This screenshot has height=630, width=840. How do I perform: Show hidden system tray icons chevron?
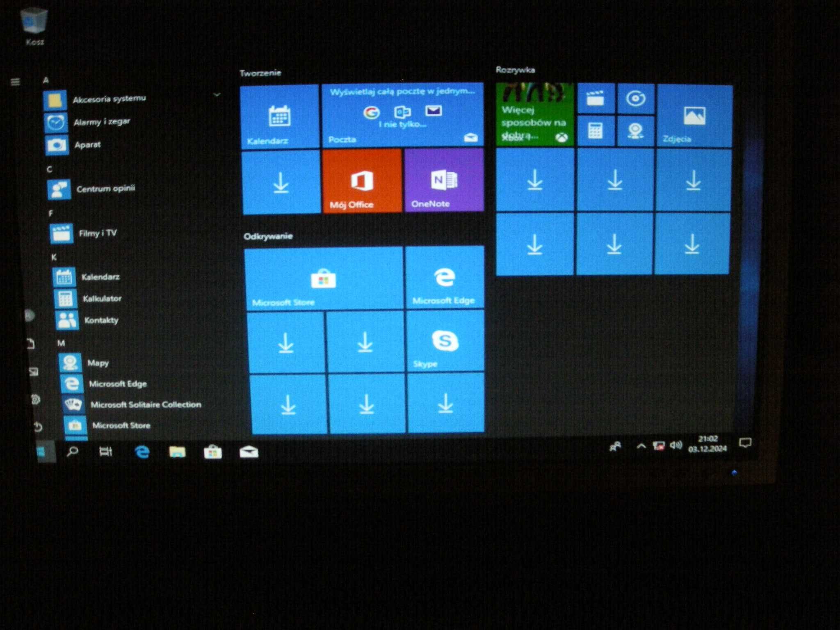coord(641,446)
